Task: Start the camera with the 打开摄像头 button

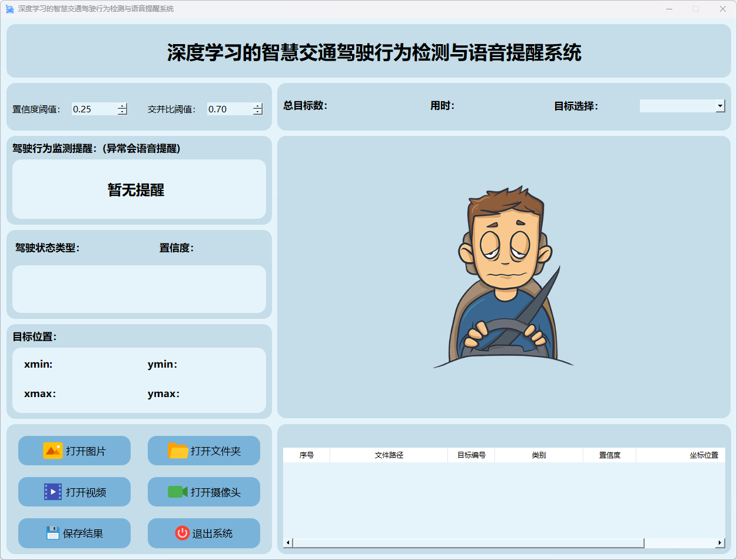Action: pos(204,492)
